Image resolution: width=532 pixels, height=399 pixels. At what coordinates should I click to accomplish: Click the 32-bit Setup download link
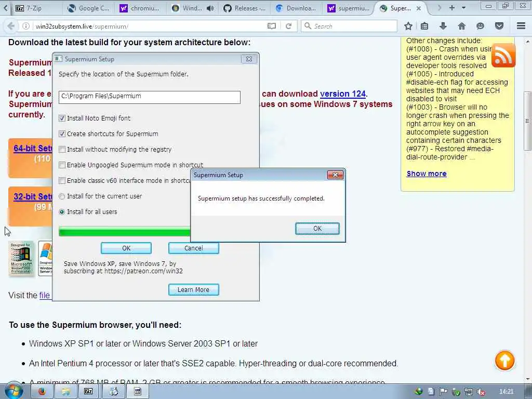[33, 196]
